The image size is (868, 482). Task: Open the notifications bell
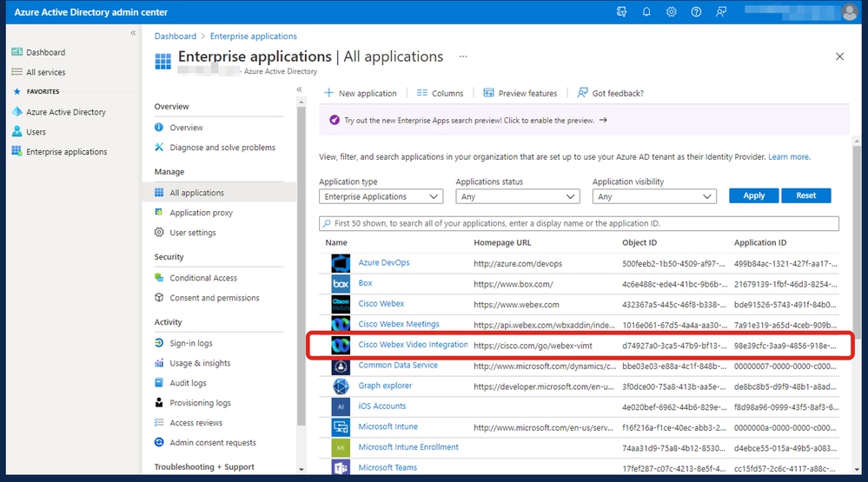(646, 11)
